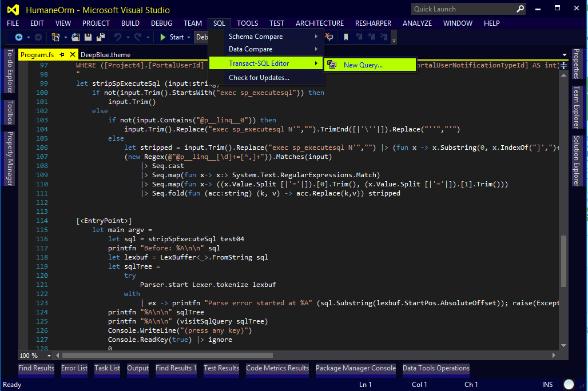Open the RESHARPER menu
Viewport: 588px width, 391px height.
[x=373, y=23]
